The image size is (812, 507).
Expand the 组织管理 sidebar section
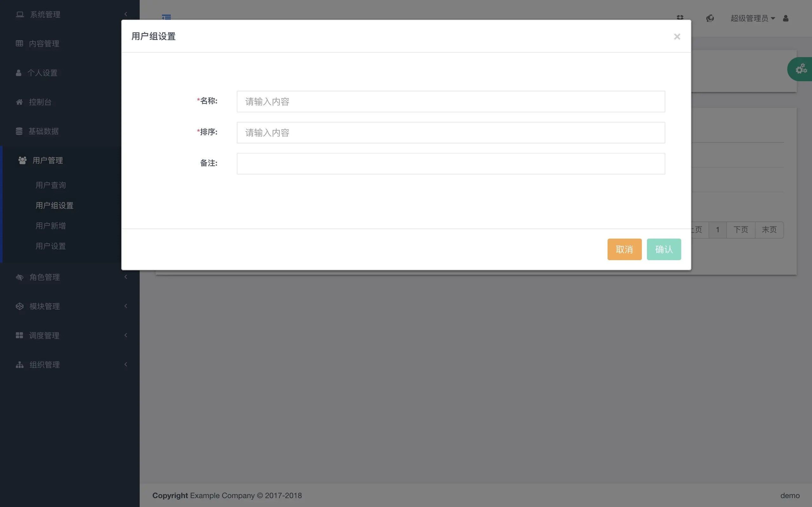click(44, 365)
